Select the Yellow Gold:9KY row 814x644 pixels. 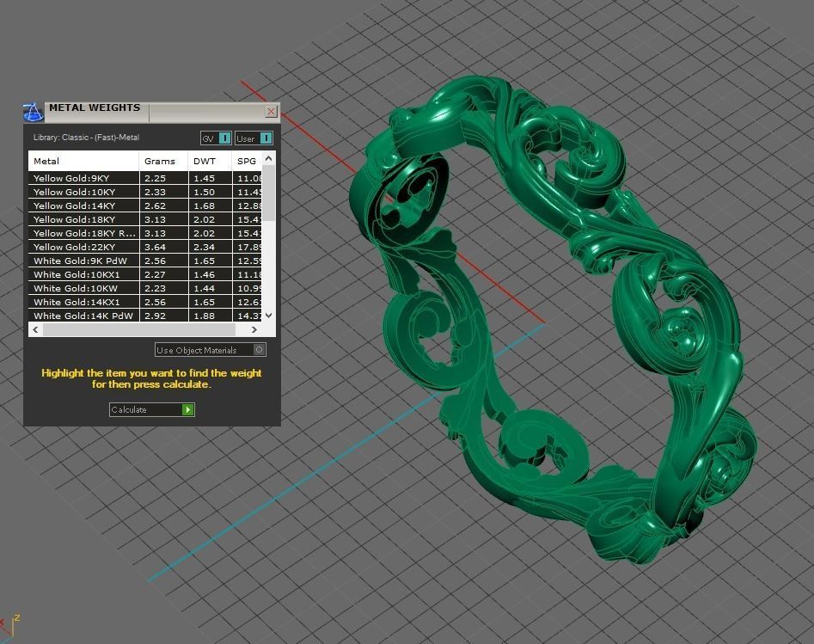pyautogui.click(x=145, y=178)
